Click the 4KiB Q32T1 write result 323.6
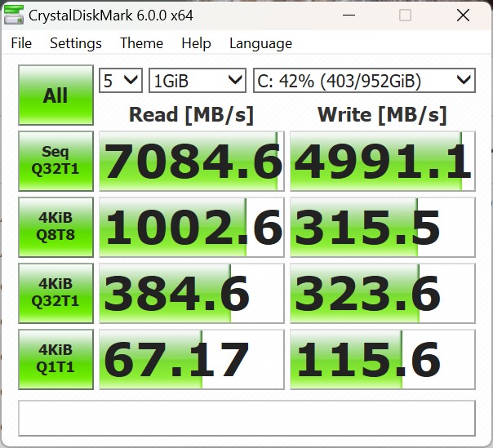The image size is (493, 448). (383, 293)
